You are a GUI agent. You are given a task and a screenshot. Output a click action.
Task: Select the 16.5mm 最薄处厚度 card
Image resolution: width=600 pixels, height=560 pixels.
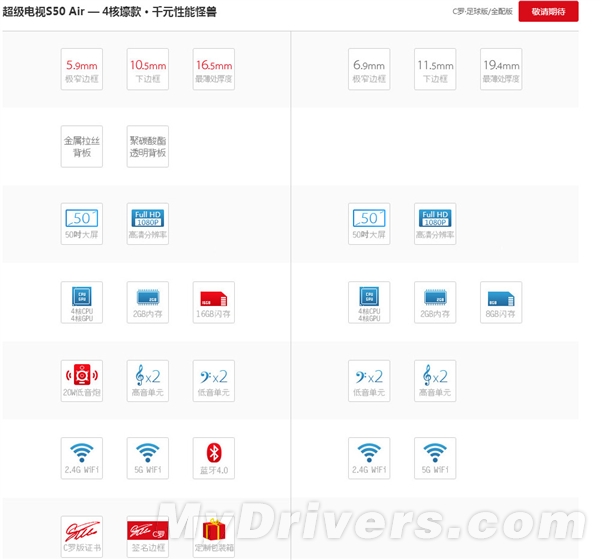pyautogui.click(x=214, y=69)
